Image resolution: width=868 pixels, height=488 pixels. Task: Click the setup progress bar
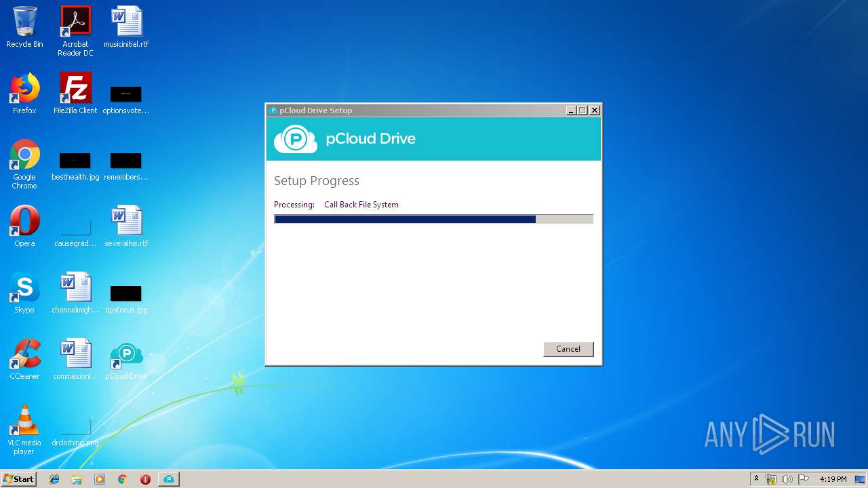tap(433, 219)
